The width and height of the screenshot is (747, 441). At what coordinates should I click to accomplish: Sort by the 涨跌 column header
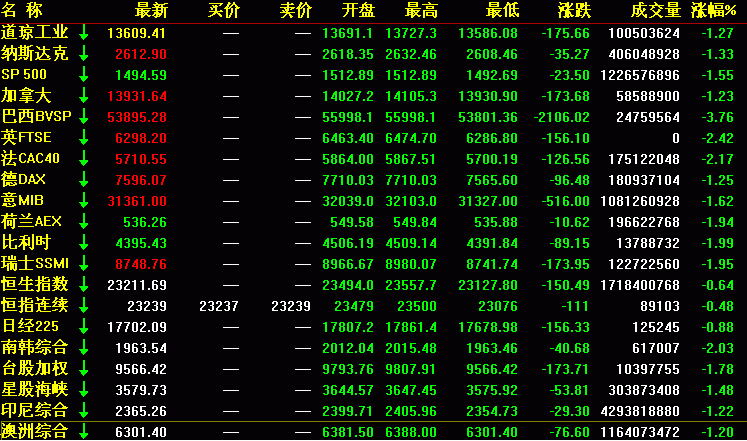[x=575, y=10]
